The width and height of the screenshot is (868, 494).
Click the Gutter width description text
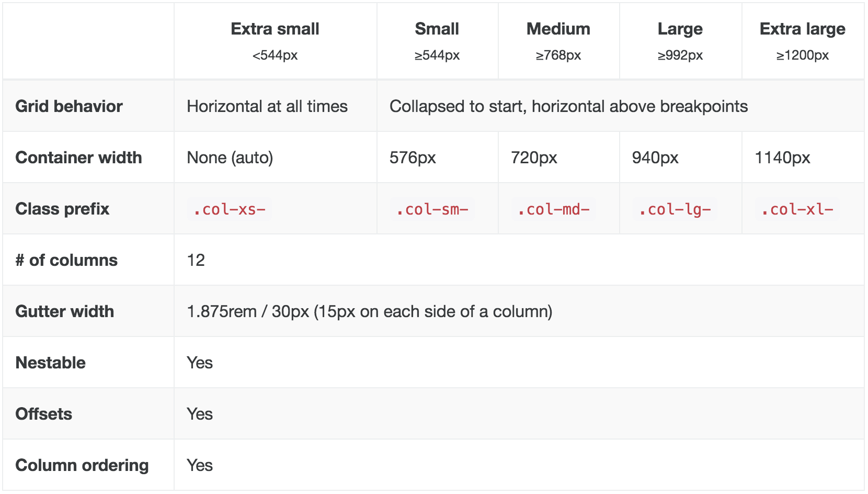click(370, 311)
